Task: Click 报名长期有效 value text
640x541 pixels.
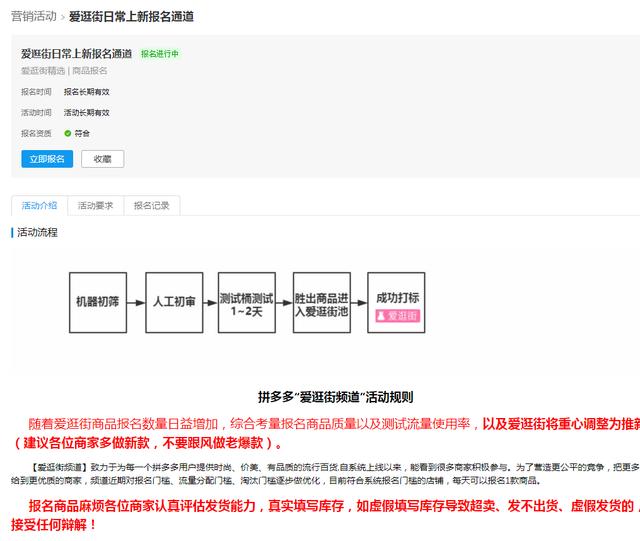Action: click(x=87, y=92)
